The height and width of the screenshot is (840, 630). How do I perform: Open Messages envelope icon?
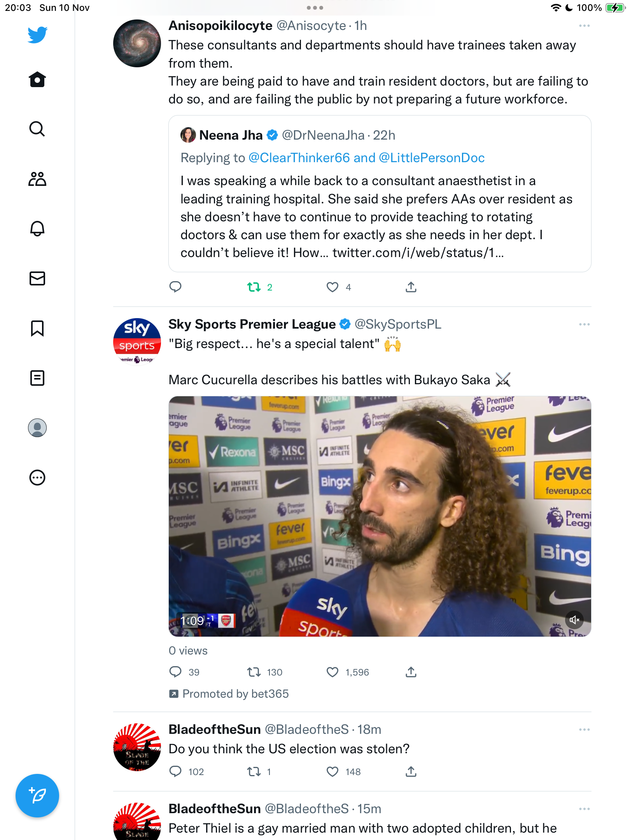[x=37, y=278]
